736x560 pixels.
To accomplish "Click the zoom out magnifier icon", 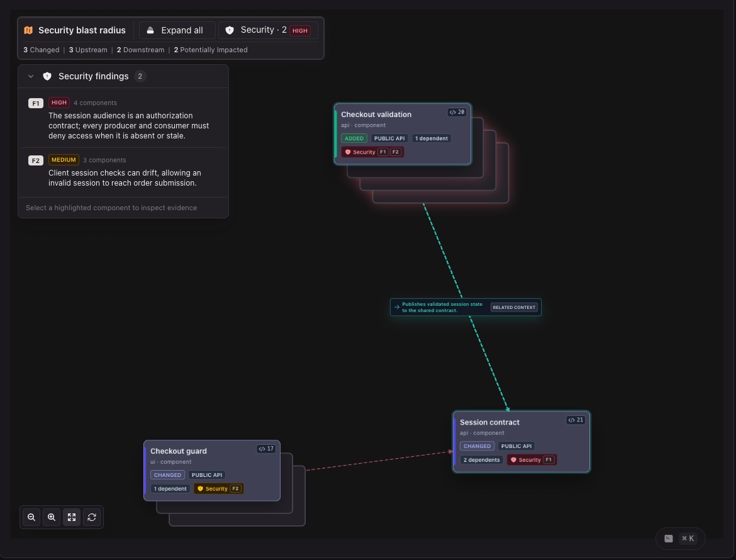I will 31,517.
